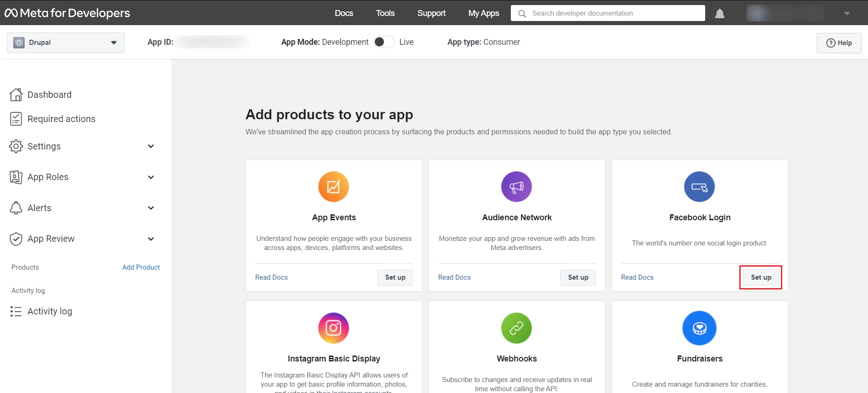Click the Webhooks card title
Image resolution: width=868 pixels, height=393 pixels.
point(517,359)
